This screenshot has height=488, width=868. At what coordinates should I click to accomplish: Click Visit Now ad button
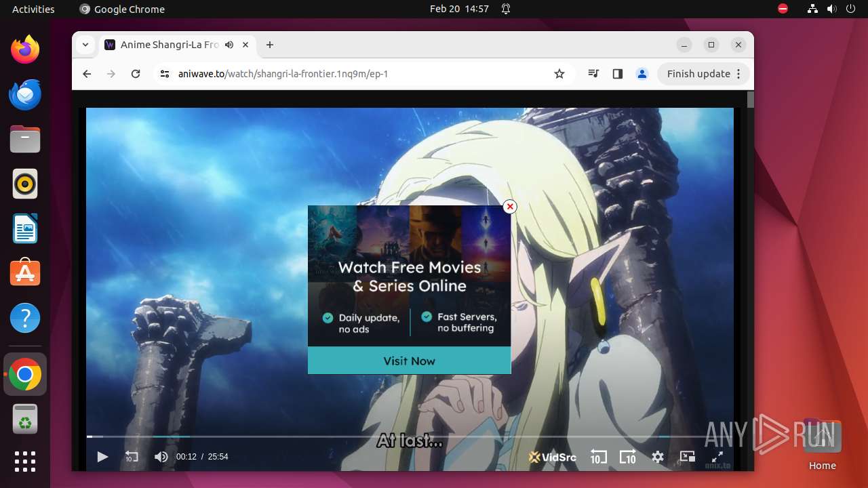410,361
